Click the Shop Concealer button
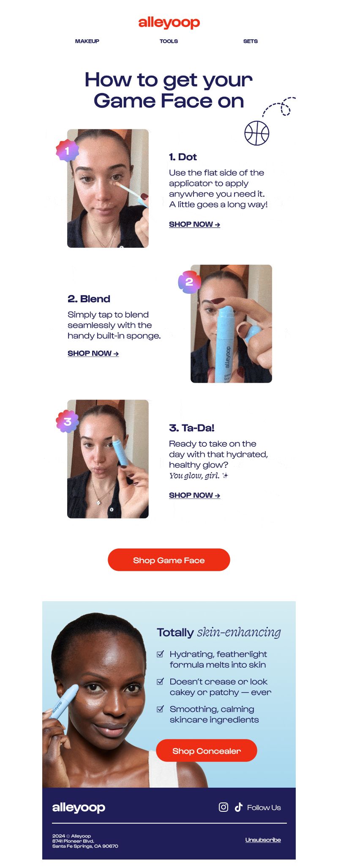The image size is (338, 868). point(207,750)
